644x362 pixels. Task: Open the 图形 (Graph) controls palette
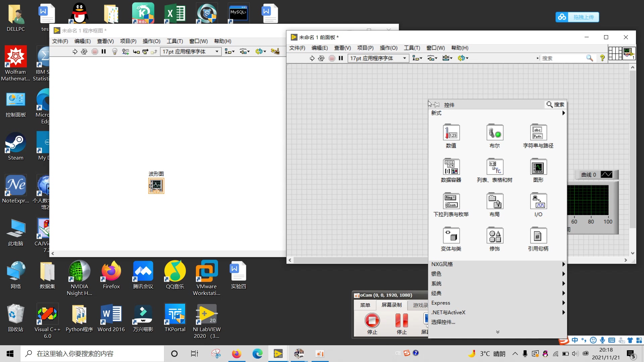pyautogui.click(x=538, y=167)
